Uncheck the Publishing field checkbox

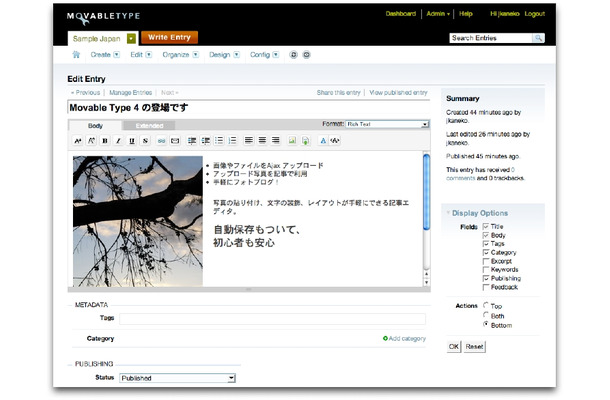(x=486, y=278)
